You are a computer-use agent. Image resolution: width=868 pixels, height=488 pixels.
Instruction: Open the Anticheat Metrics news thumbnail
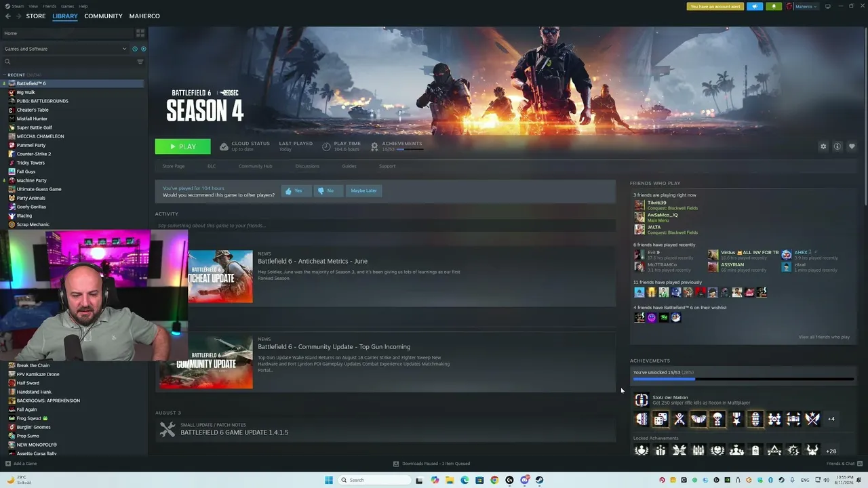click(220, 277)
